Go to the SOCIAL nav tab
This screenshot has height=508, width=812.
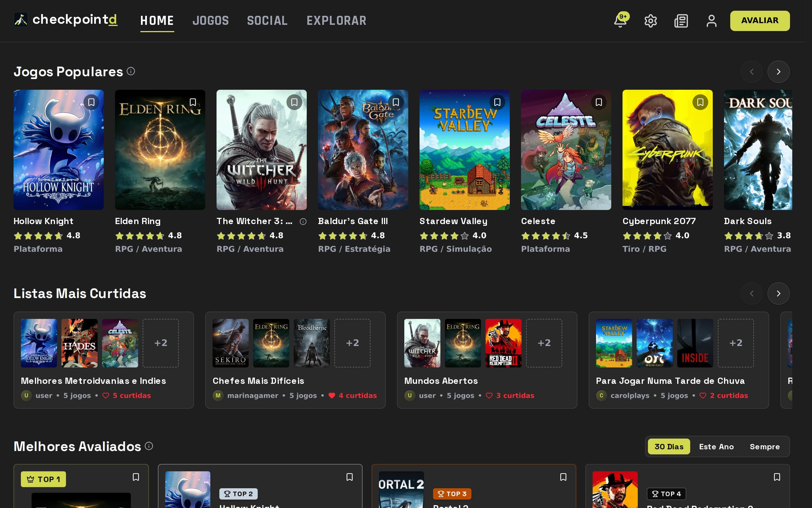[x=267, y=21]
